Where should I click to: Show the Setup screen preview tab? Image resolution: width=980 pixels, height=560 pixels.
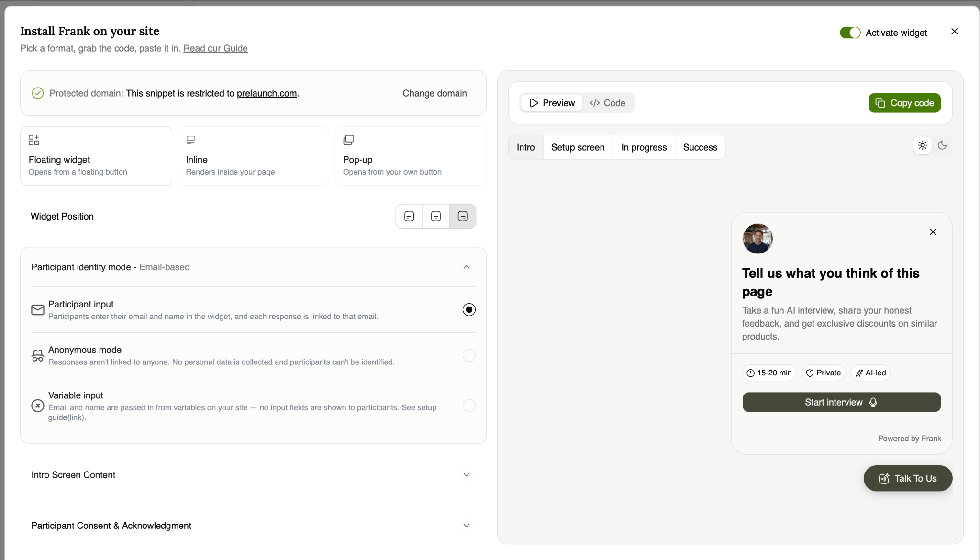[578, 147]
